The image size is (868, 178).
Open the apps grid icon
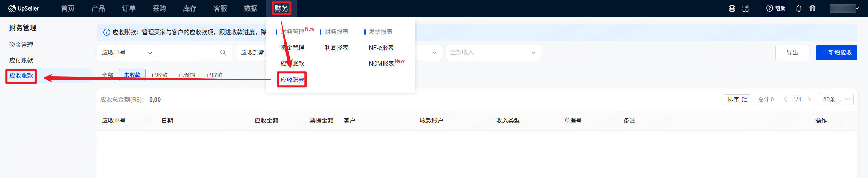tap(745, 8)
